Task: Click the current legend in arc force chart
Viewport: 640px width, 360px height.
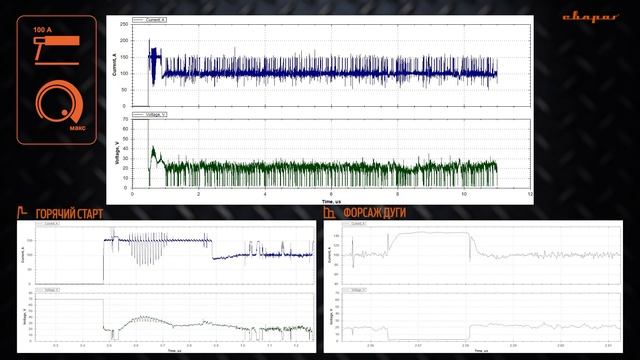Action: tap(355, 224)
